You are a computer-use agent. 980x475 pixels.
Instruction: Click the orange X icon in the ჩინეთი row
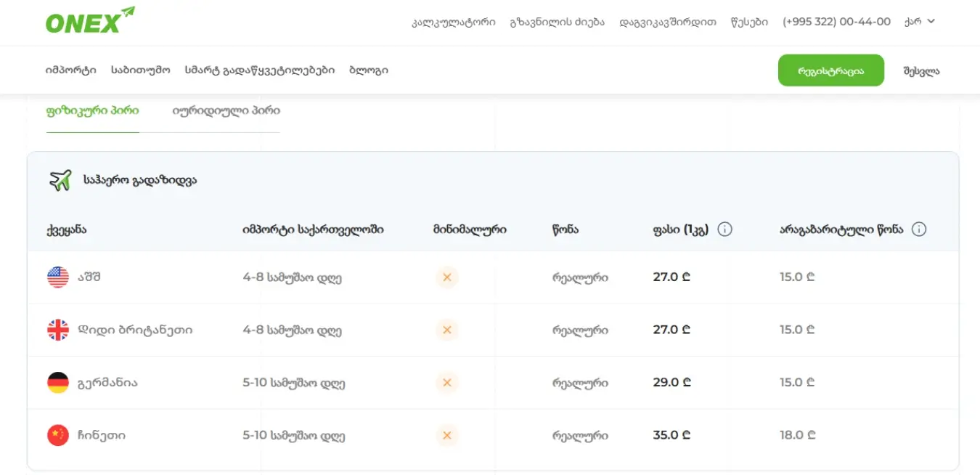click(x=447, y=435)
